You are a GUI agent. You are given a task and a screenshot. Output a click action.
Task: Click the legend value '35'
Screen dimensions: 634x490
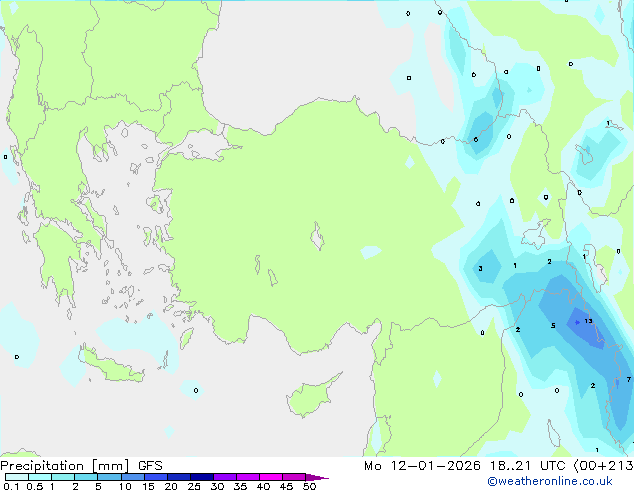click(x=240, y=486)
